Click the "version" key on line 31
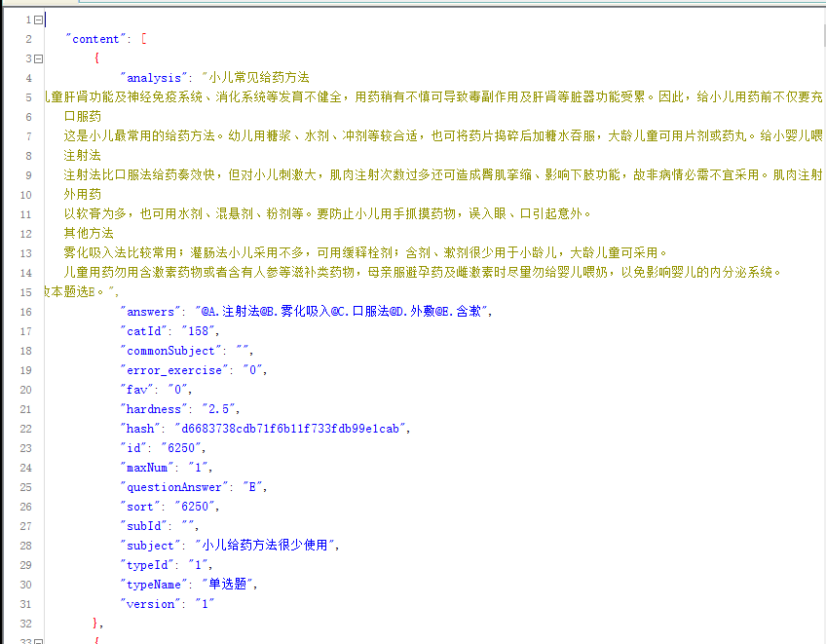The image size is (826, 644). [x=151, y=604]
